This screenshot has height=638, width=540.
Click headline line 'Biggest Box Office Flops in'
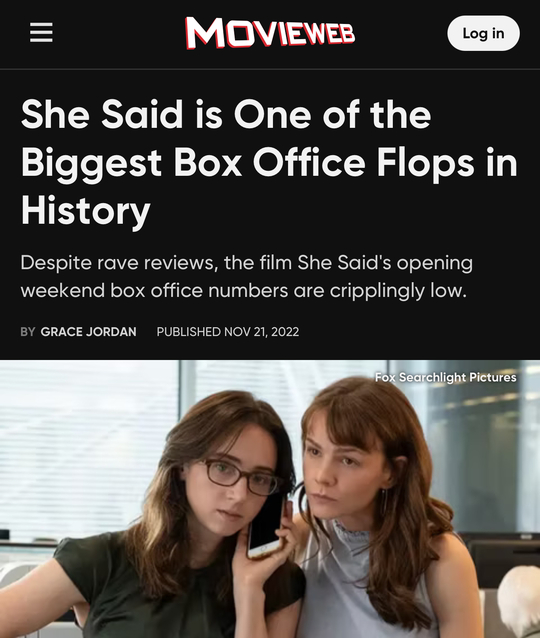click(x=269, y=165)
